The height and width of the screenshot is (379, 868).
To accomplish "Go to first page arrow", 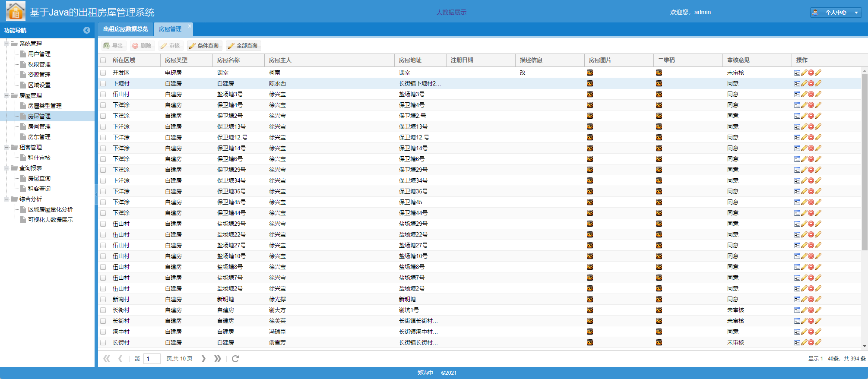I will [107, 359].
